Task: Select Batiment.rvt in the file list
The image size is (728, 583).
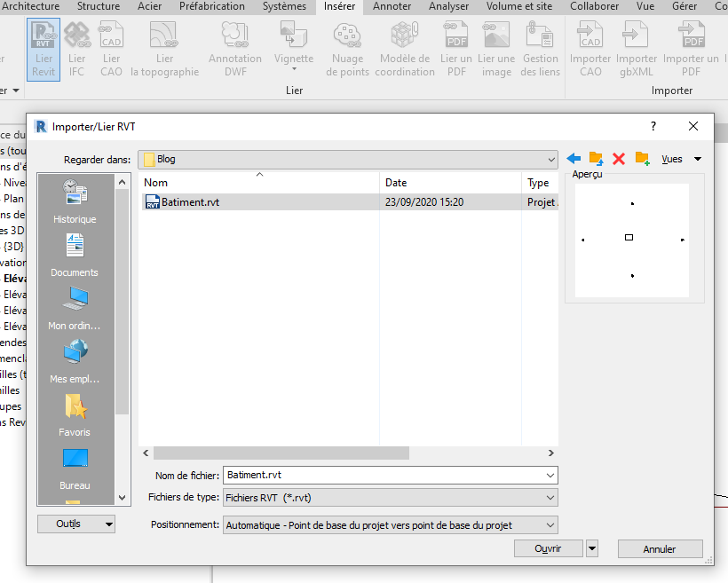Action: tap(190, 202)
